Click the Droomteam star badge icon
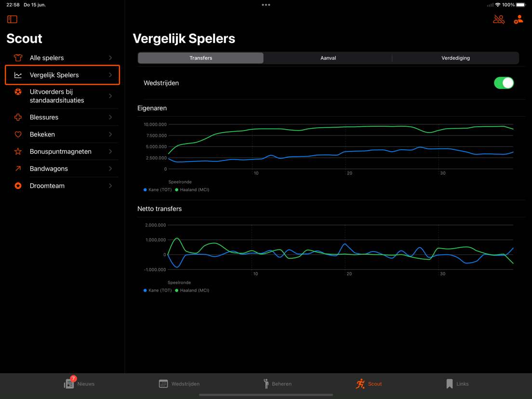 point(18,186)
